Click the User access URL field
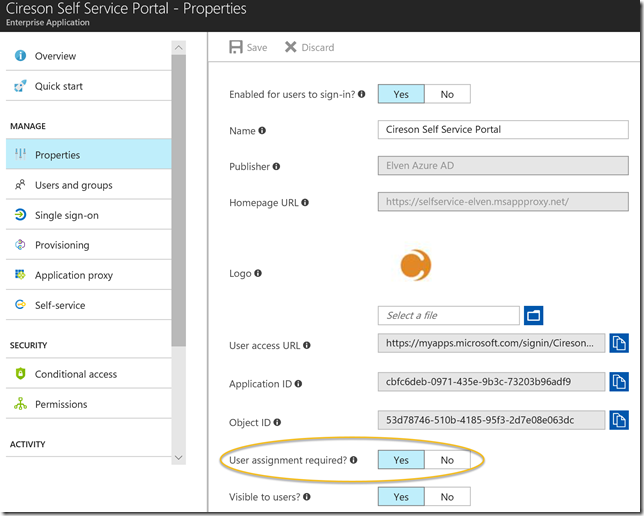This screenshot has height=516, width=644. click(x=491, y=343)
